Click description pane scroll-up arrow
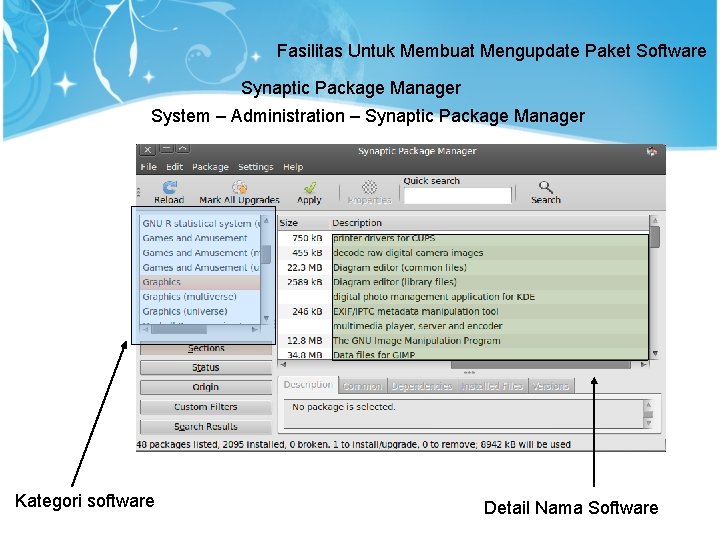 [x=648, y=405]
